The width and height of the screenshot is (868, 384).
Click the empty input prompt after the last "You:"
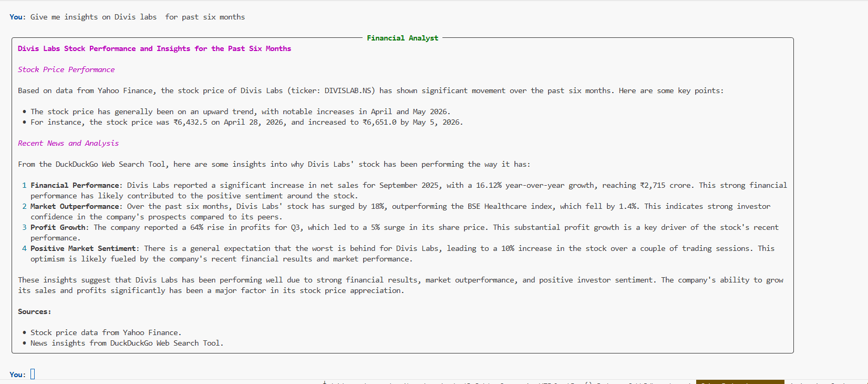[33, 374]
